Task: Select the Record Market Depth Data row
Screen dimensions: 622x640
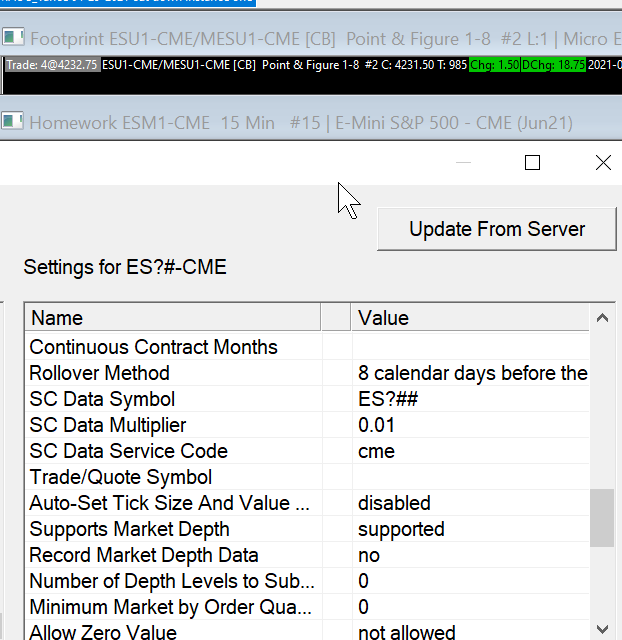Action: pyautogui.click(x=307, y=555)
